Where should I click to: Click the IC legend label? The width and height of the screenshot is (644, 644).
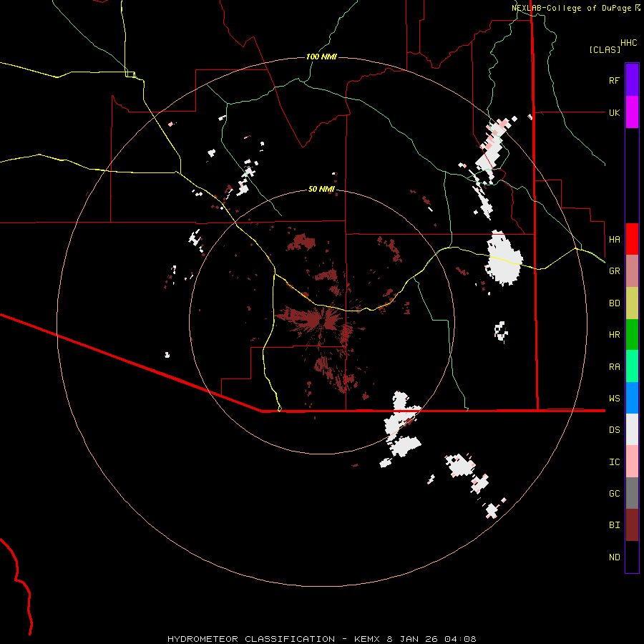click(x=614, y=462)
